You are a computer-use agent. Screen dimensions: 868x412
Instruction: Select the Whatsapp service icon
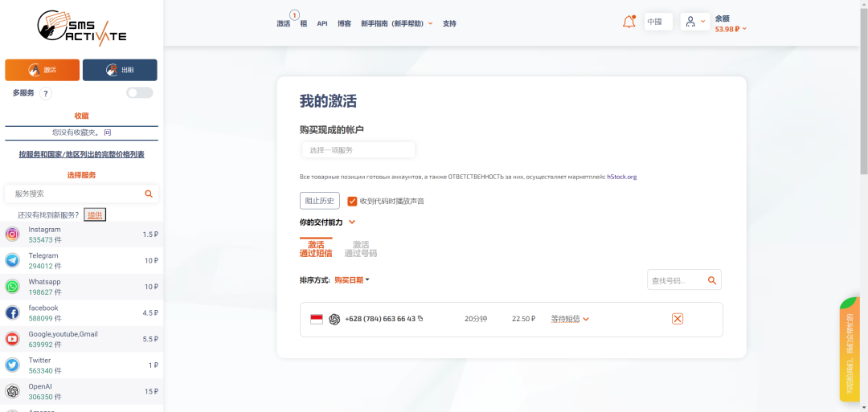[12, 287]
